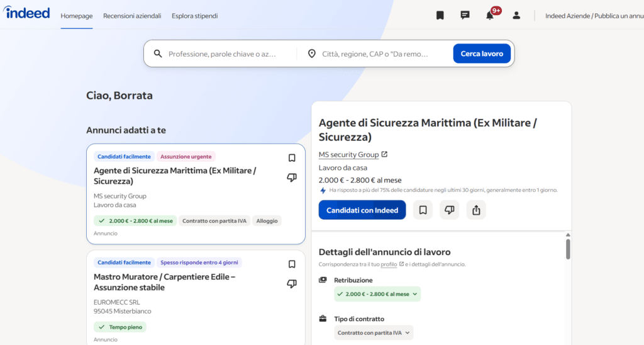
Task: Click Candidati facilmente tag on Mastro Muratore card
Action: 124,263
